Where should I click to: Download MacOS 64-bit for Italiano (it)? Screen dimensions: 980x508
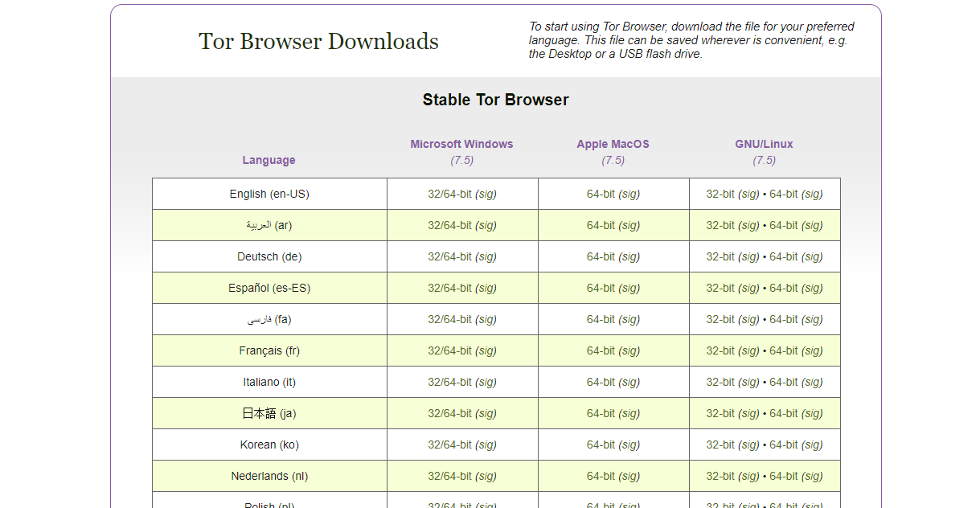click(x=601, y=382)
